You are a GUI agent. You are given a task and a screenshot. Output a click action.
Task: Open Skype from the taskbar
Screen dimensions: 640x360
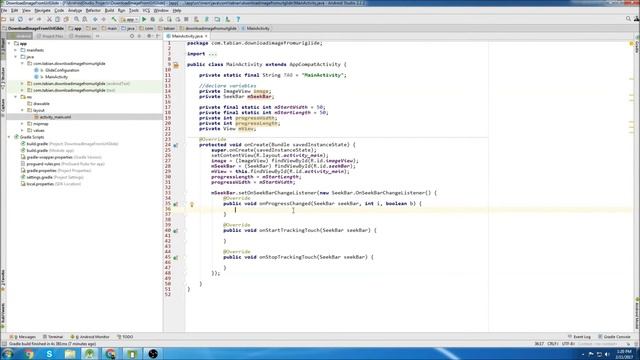[49, 354]
